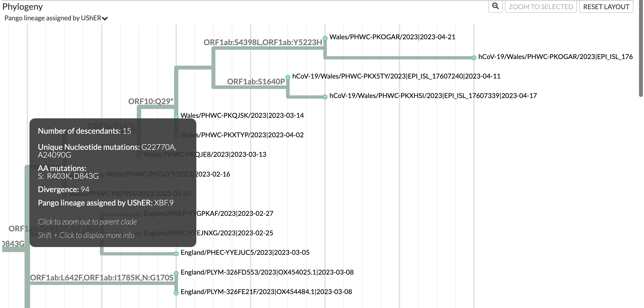Click the England/PHEP-YYGPKAF/2023 tip node
Screen dimensions: 644x308
(x=139, y=214)
